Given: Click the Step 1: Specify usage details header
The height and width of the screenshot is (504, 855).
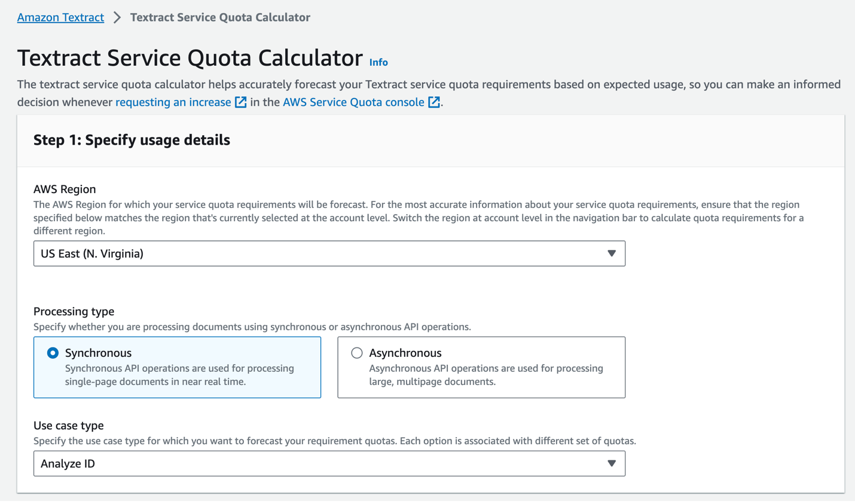Looking at the screenshot, I should point(132,140).
